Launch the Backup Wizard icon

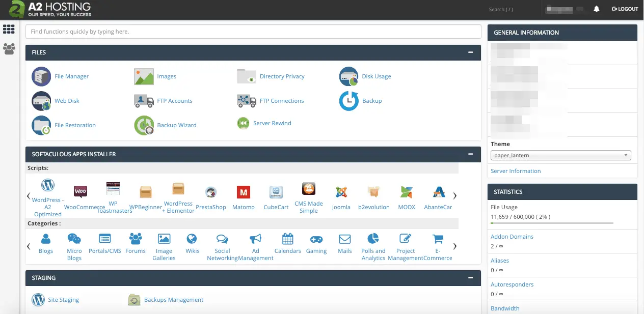coord(144,125)
